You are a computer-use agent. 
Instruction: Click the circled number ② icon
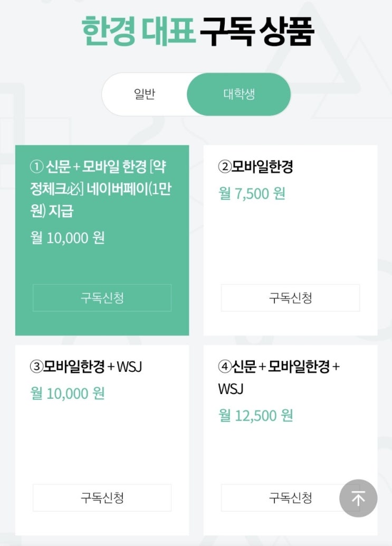(x=224, y=167)
